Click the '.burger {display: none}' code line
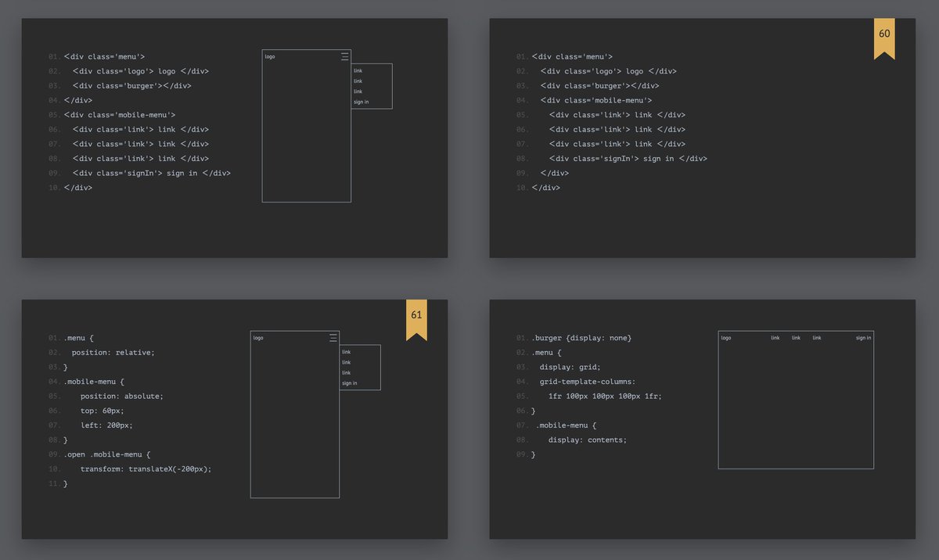 (x=581, y=338)
